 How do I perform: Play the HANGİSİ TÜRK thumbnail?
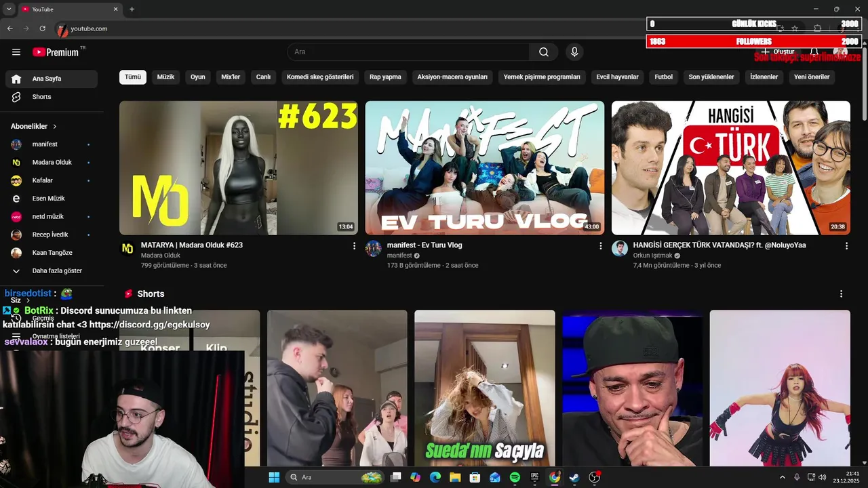pyautogui.click(x=731, y=168)
